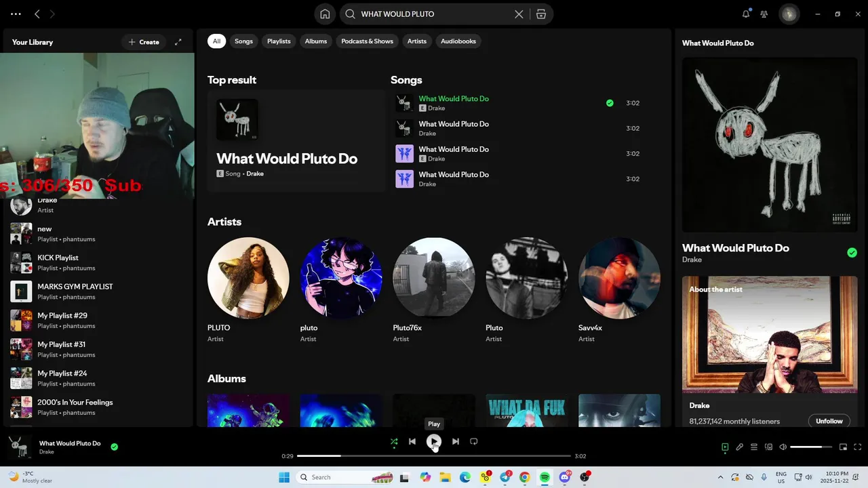Show hidden system tray icons
The width and height of the screenshot is (868, 488).
720,477
